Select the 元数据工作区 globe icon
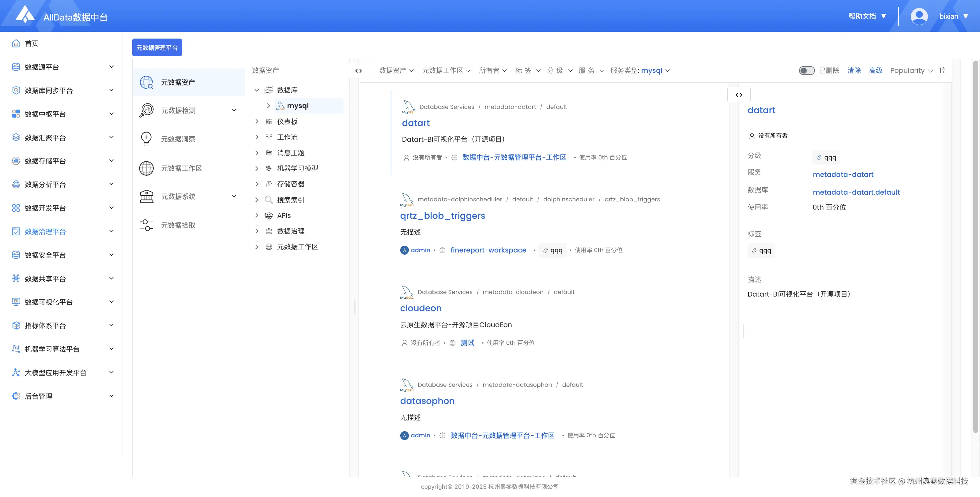 point(146,168)
